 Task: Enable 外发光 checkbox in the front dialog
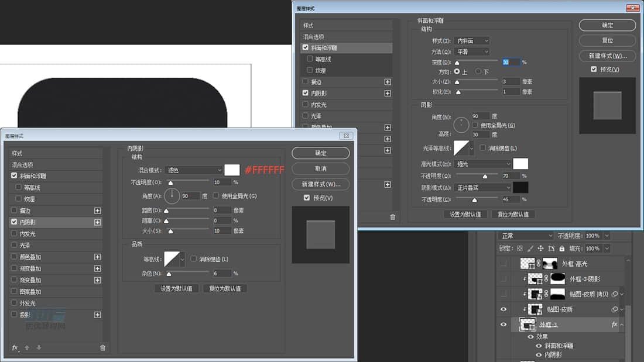pyautogui.click(x=15, y=303)
